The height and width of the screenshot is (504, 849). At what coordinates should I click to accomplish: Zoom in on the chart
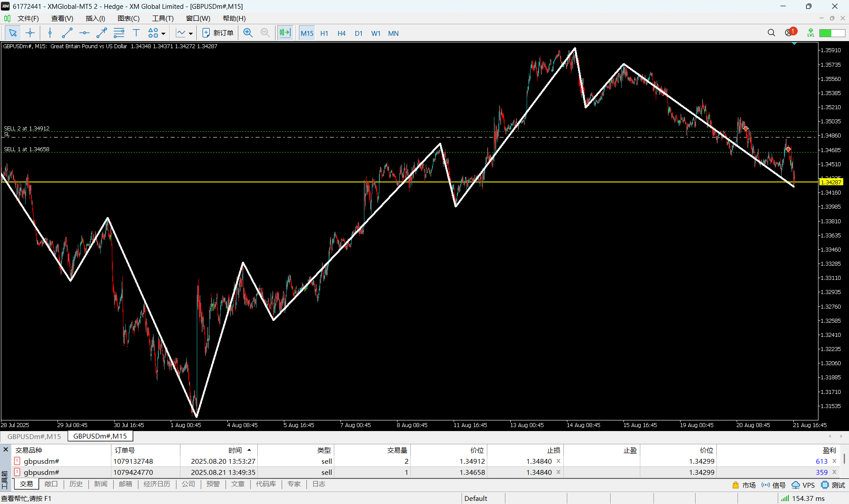[248, 33]
